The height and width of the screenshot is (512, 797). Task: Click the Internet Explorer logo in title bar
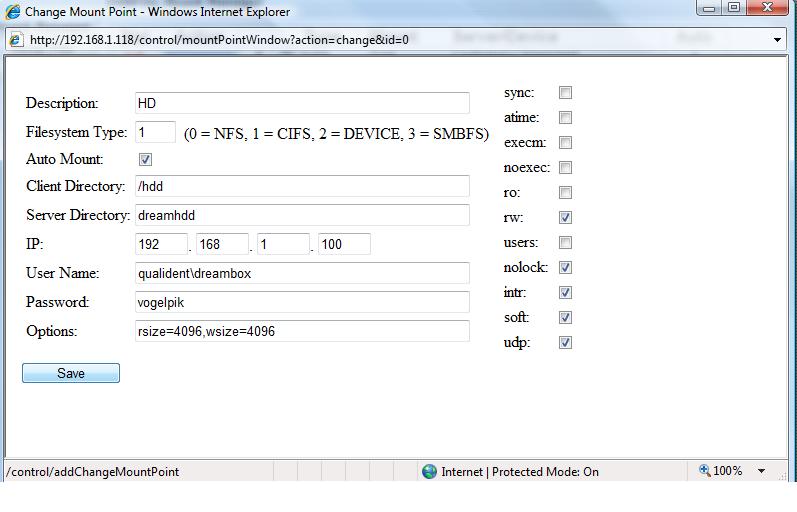(12, 11)
